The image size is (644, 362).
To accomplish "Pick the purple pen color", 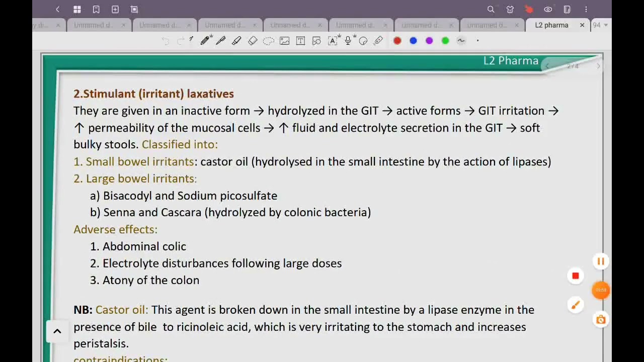I will 429,41.
